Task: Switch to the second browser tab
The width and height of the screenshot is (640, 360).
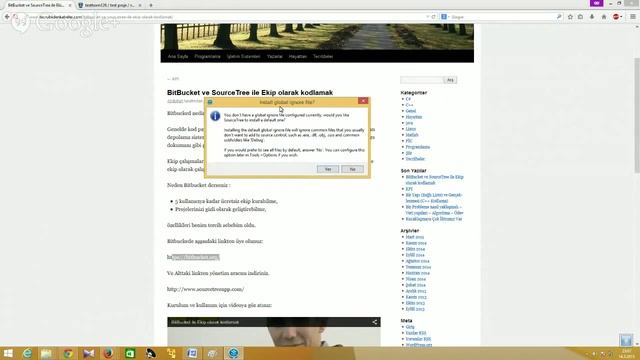Action: [x=109, y=5]
